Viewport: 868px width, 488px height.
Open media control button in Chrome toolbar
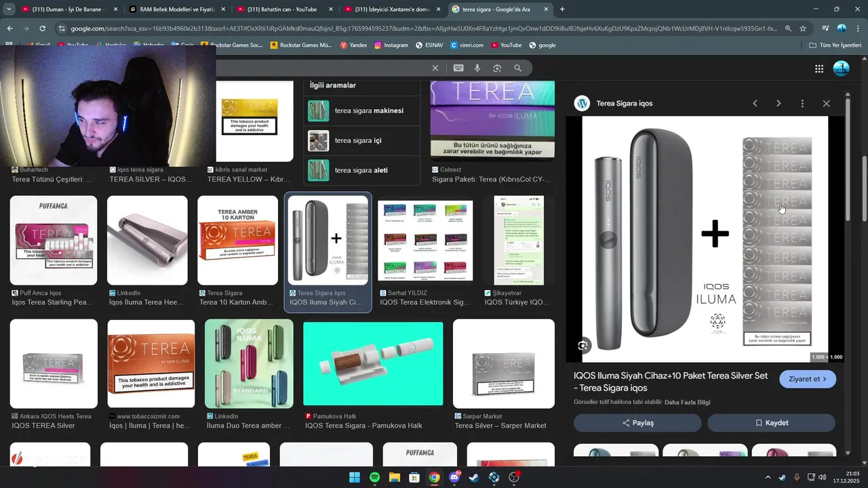click(825, 28)
